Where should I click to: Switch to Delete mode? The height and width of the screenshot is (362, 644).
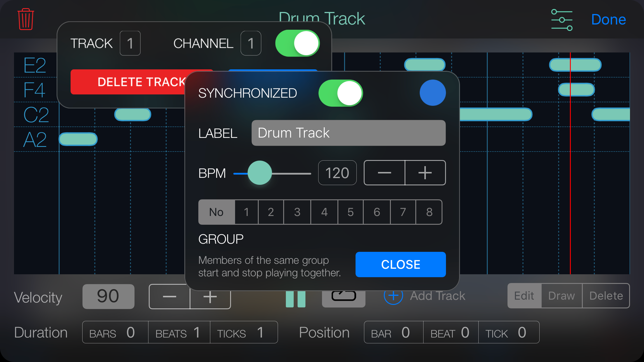point(606,296)
